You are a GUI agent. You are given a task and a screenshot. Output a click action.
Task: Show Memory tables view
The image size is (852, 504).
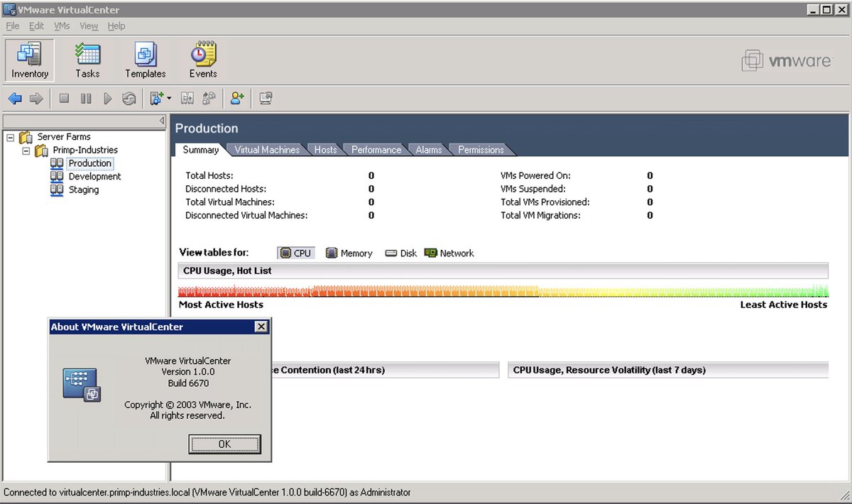coord(349,253)
